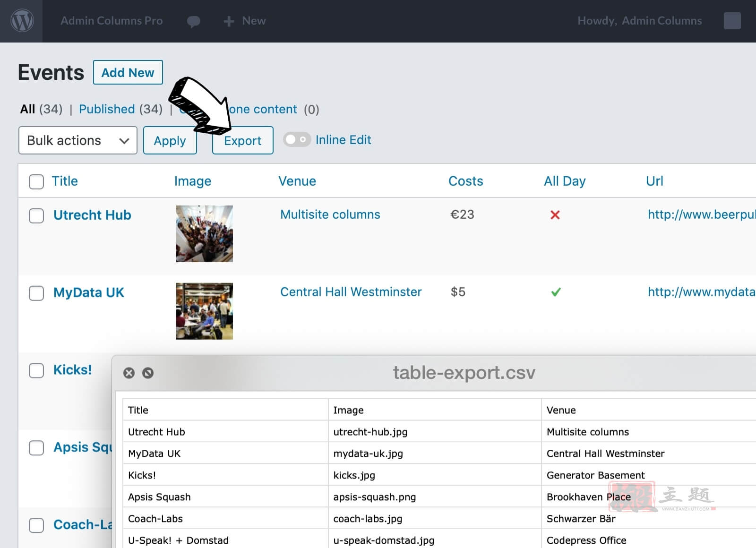The height and width of the screenshot is (548, 756).
Task: Toggle the Inline Edit switch
Action: (297, 139)
